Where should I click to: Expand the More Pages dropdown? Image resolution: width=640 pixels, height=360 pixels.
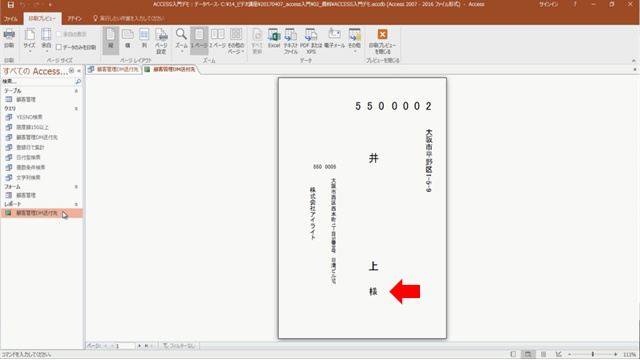[236, 40]
